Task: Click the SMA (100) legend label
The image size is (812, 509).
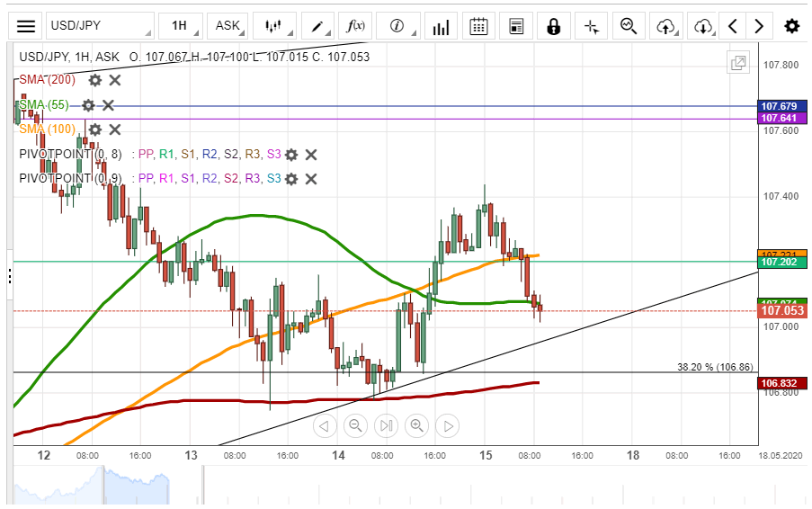Action: click(x=47, y=129)
